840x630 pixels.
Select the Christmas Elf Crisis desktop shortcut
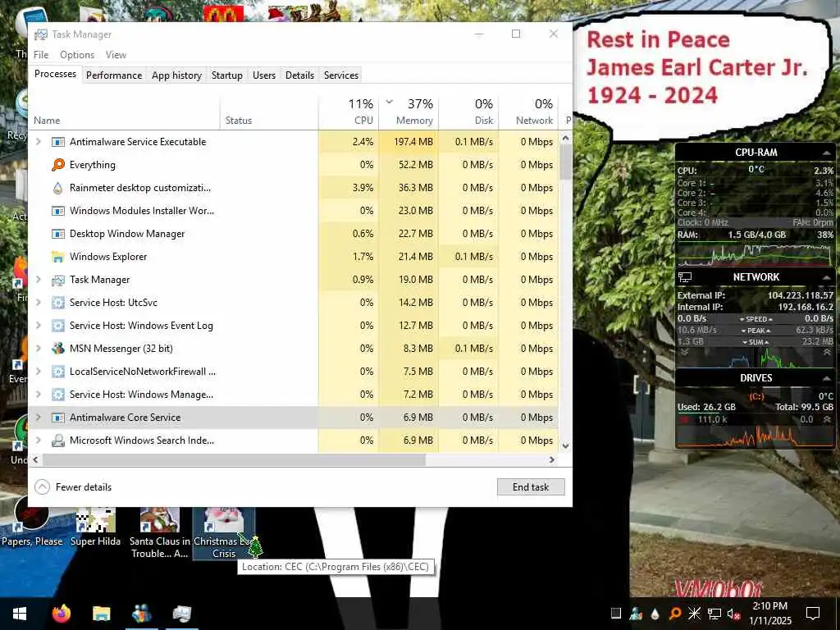pos(224,533)
